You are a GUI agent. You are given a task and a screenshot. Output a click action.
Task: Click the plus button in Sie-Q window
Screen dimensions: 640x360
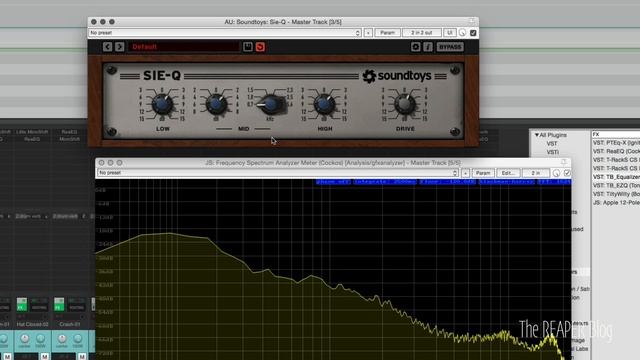(x=368, y=33)
